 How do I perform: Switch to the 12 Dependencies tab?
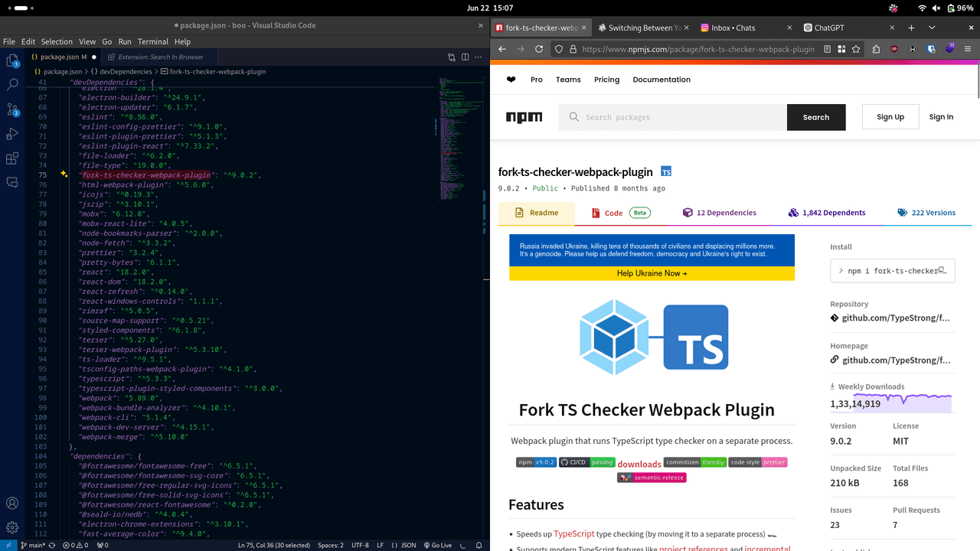[720, 213]
